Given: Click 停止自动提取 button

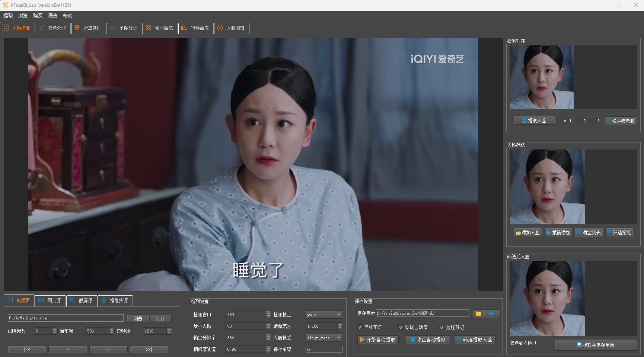Looking at the screenshot, I should tap(428, 340).
